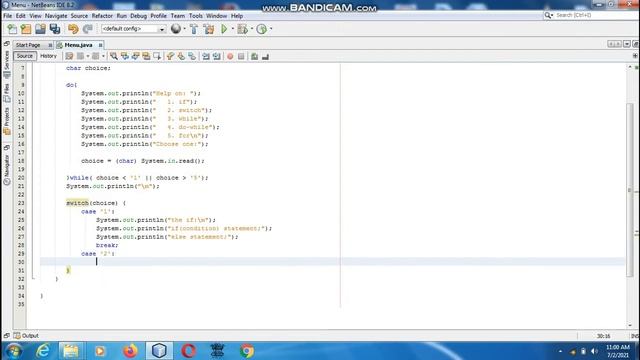Click the Build Project hammer icon
The image size is (640, 360).
tap(194, 29)
